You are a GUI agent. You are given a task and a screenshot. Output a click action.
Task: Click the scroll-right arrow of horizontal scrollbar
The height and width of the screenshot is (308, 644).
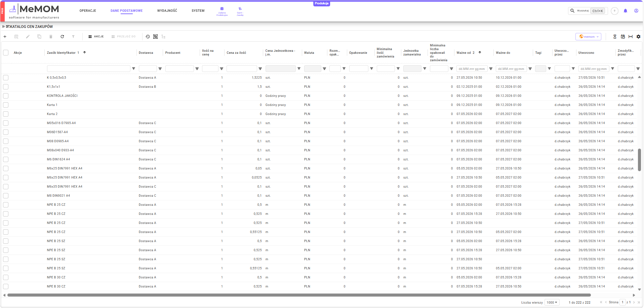634,295
